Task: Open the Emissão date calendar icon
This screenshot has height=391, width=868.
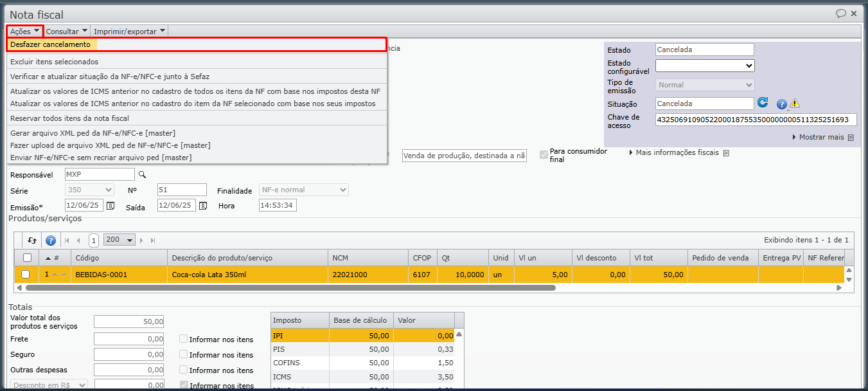Action: pyautogui.click(x=111, y=206)
